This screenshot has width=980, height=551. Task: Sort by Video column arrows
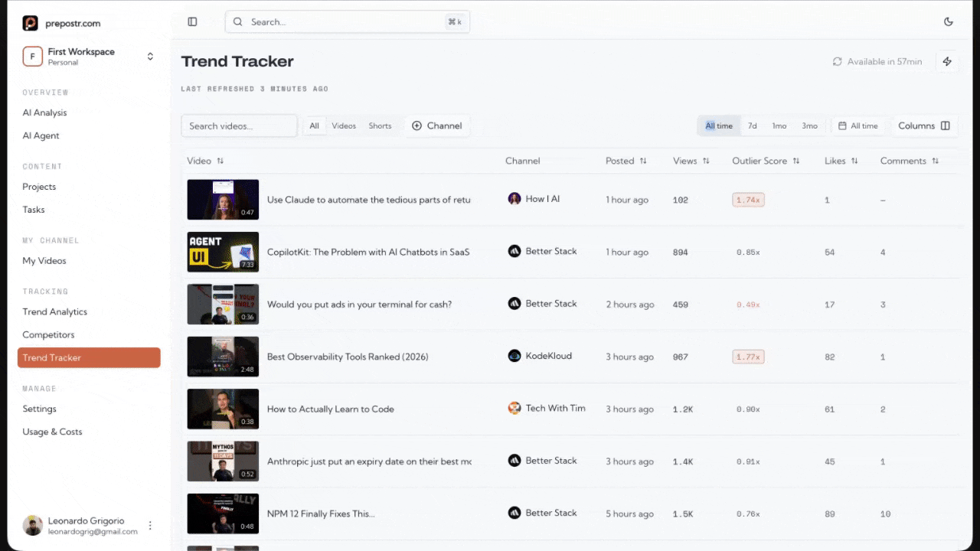pos(220,161)
